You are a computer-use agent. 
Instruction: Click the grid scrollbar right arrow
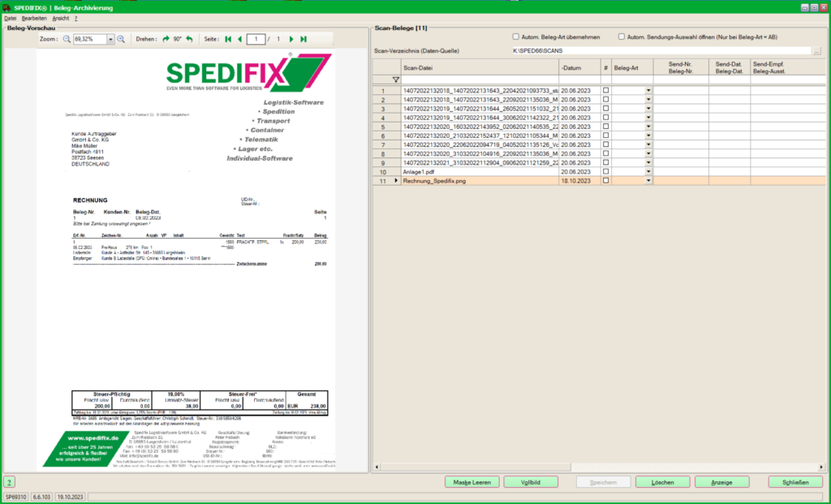(821, 467)
